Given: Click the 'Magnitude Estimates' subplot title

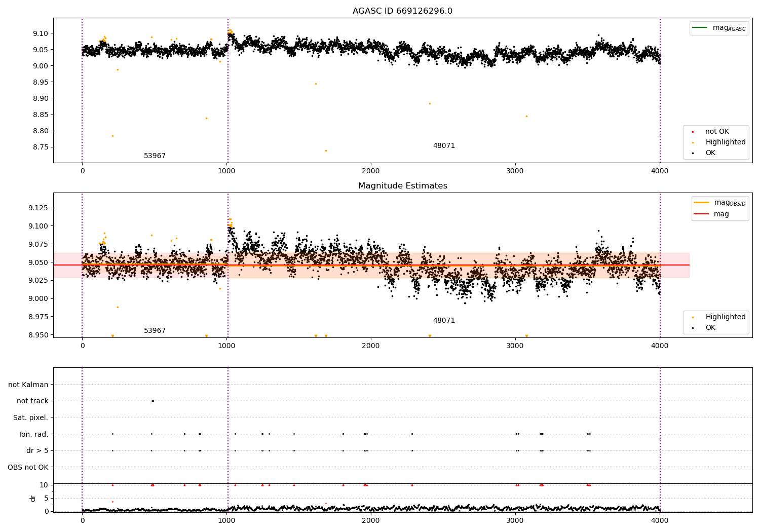Looking at the screenshot, I should coord(402,186).
